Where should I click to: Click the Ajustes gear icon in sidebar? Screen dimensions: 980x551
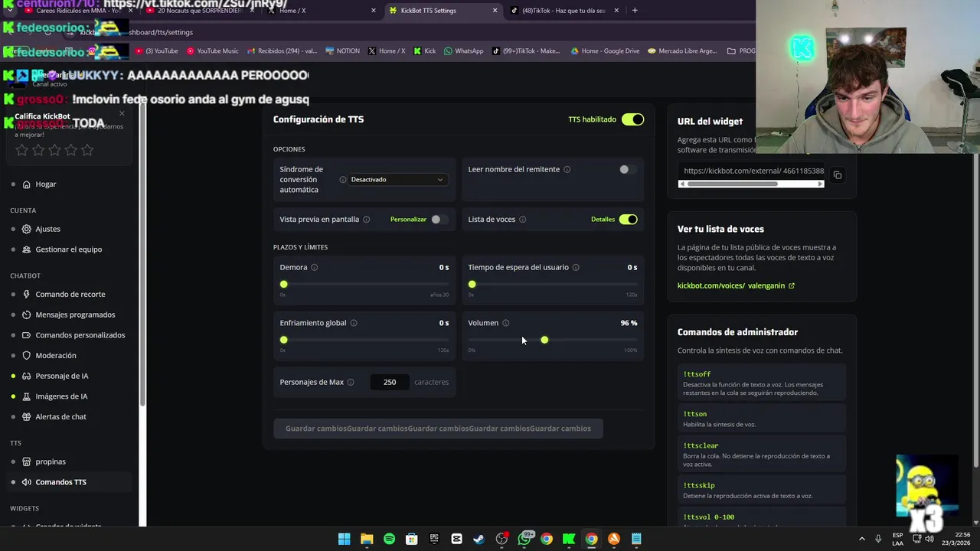[x=27, y=229]
